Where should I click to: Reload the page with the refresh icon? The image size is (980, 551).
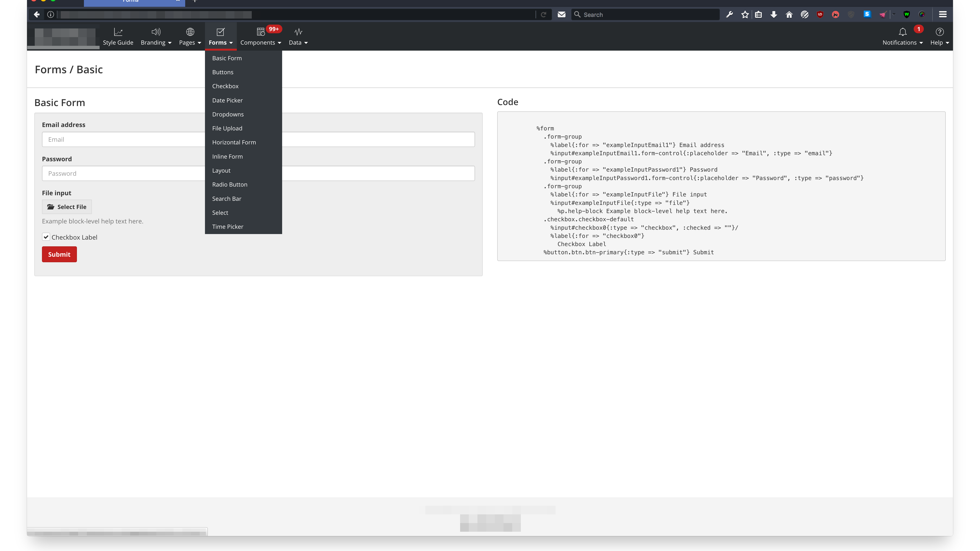pyautogui.click(x=544, y=14)
